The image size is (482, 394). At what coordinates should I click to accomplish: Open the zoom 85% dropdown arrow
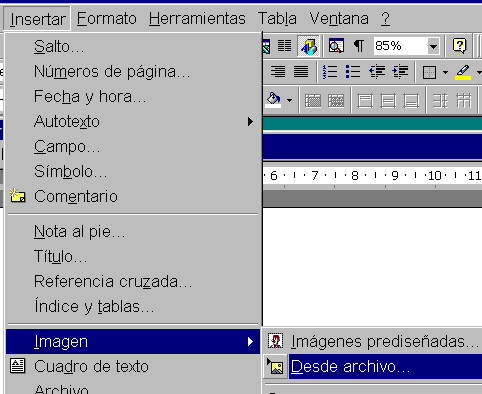[x=433, y=46]
